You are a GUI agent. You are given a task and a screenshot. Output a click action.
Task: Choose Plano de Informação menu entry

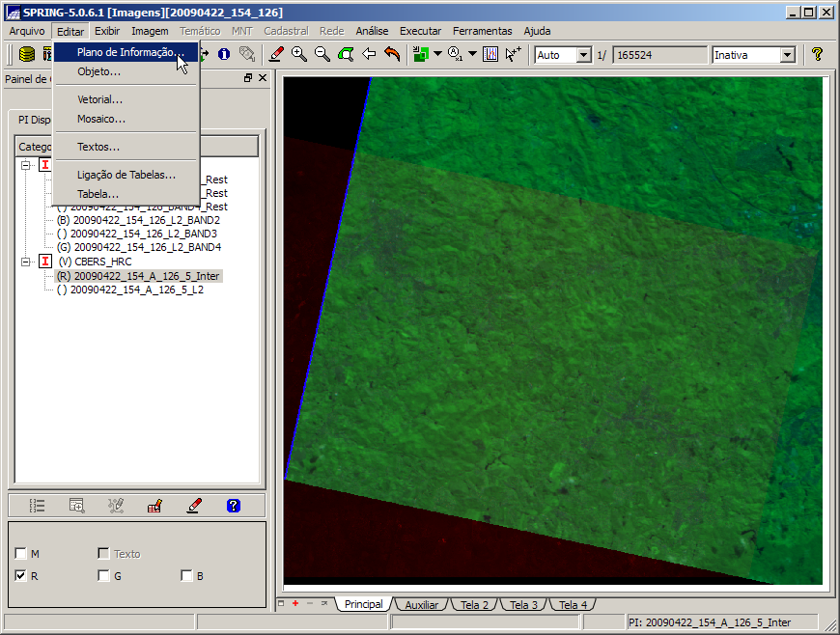click(129, 52)
